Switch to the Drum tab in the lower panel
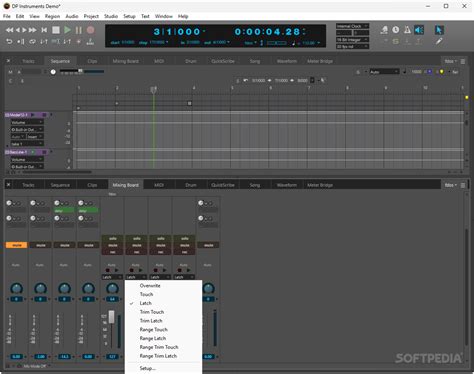474x374 pixels. (x=191, y=185)
